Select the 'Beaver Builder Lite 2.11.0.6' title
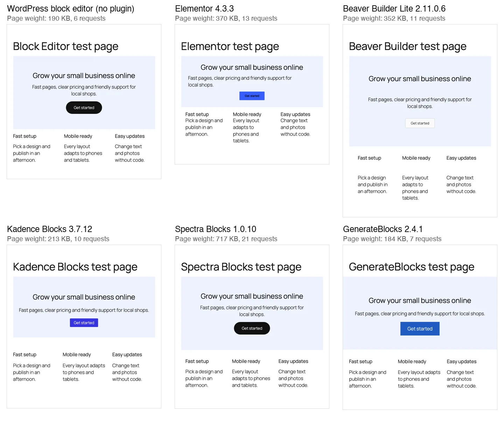The height and width of the screenshot is (441, 504). coord(394,9)
